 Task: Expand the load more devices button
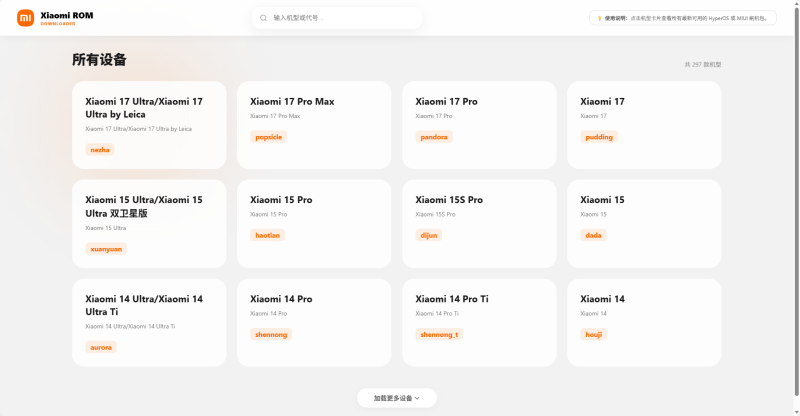[x=397, y=398]
